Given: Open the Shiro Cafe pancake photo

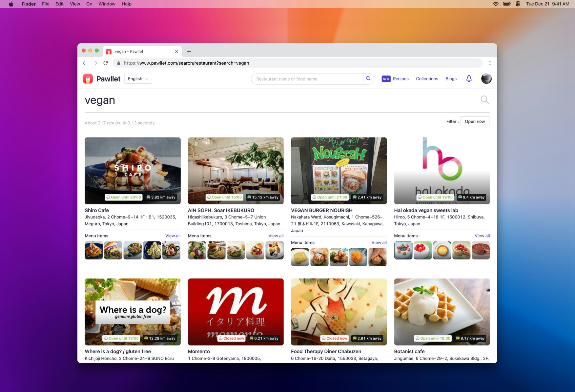Looking at the screenshot, I should [133, 171].
